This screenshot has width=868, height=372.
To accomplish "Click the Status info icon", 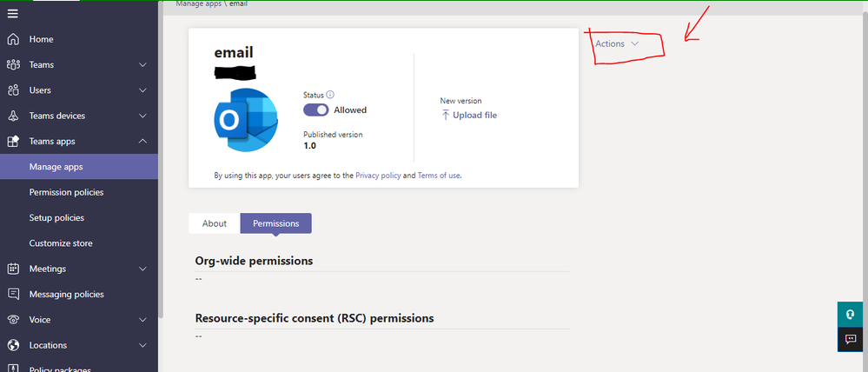I will click(x=330, y=95).
